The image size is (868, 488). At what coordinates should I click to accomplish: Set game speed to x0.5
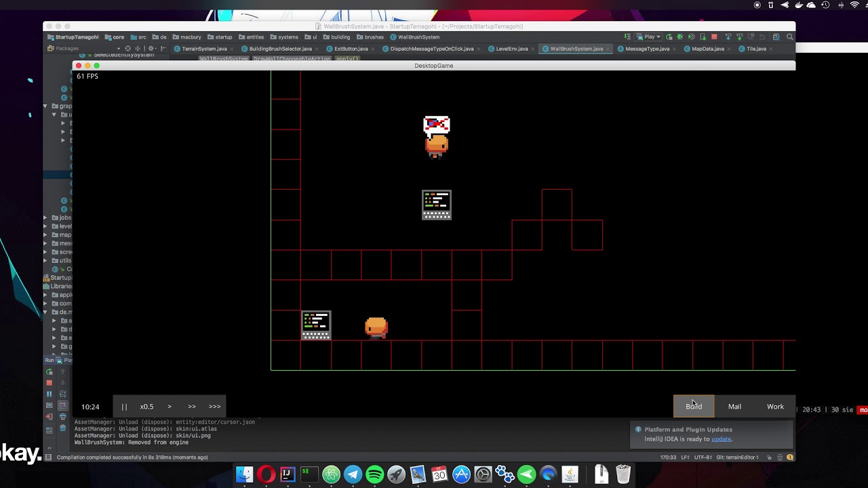pos(146,407)
